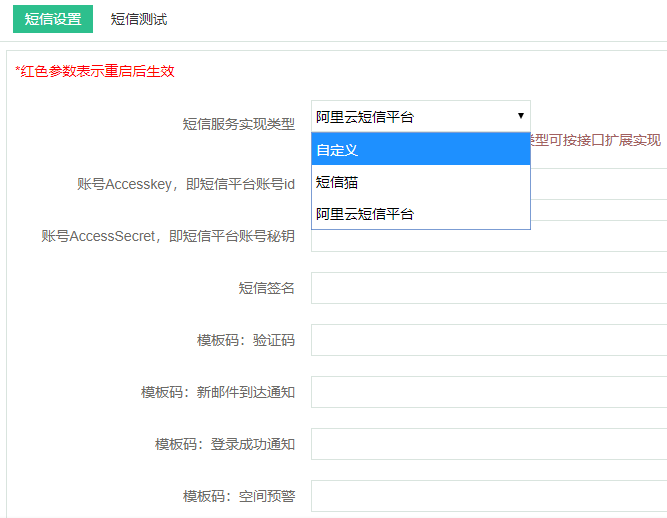Click the 短信服务实现类型 label text
The height and width of the screenshot is (518, 667).
point(238,124)
